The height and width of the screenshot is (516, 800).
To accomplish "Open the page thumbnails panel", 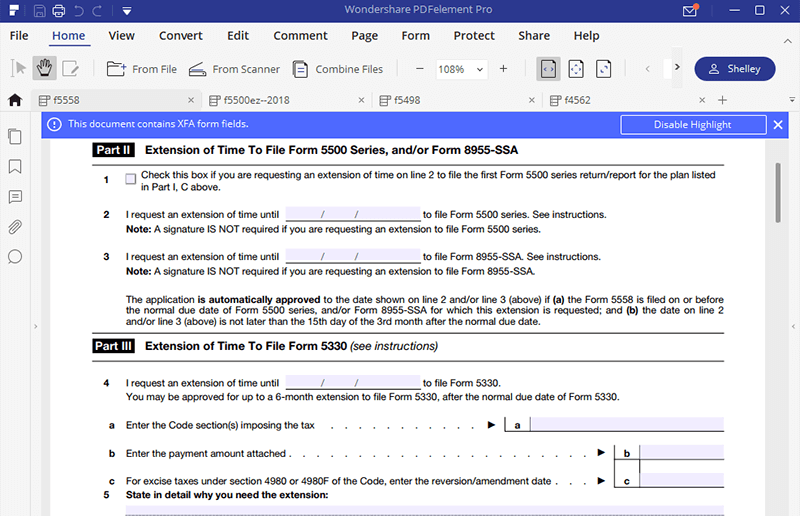I will coord(15,136).
